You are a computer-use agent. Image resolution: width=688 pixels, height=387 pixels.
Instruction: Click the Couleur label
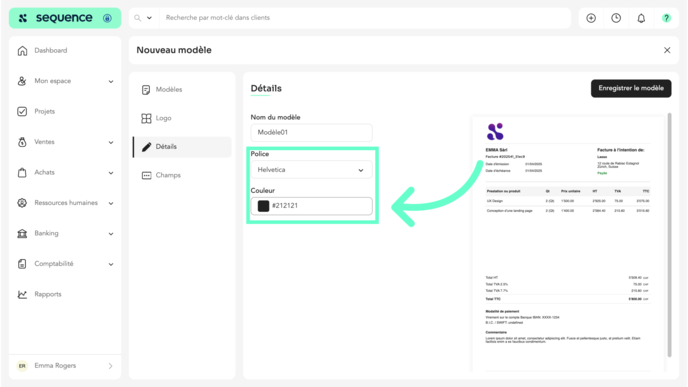point(262,190)
